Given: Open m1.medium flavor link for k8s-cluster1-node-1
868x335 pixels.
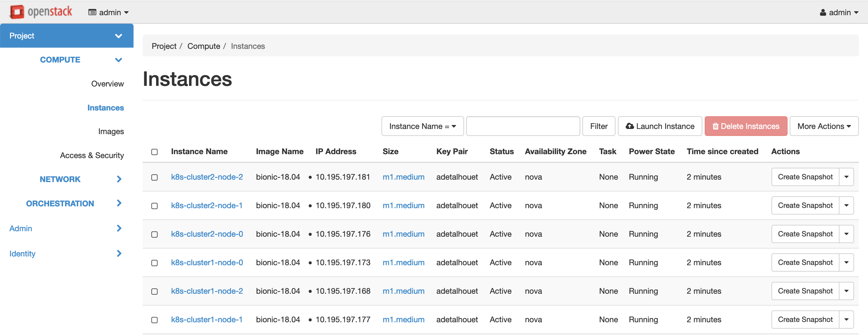Looking at the screenshot, I should coord(403,320).
